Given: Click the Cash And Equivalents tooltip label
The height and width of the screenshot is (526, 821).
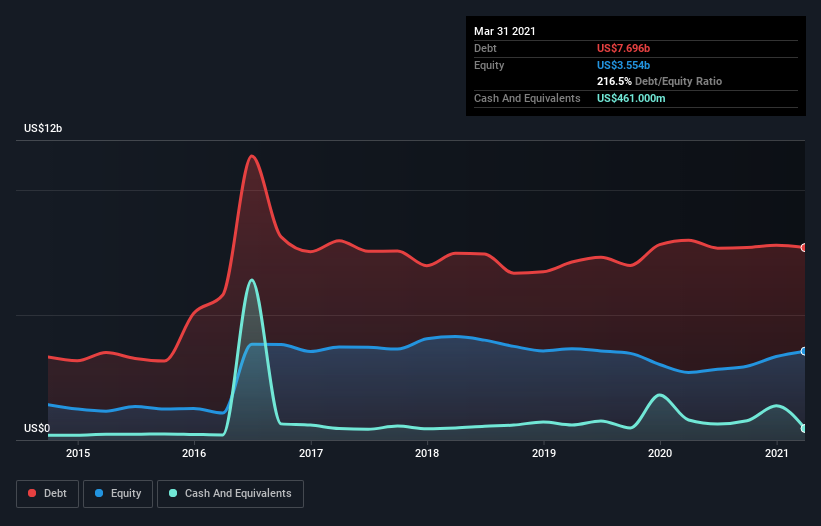Looking at the screenshot, I should 527,98.
